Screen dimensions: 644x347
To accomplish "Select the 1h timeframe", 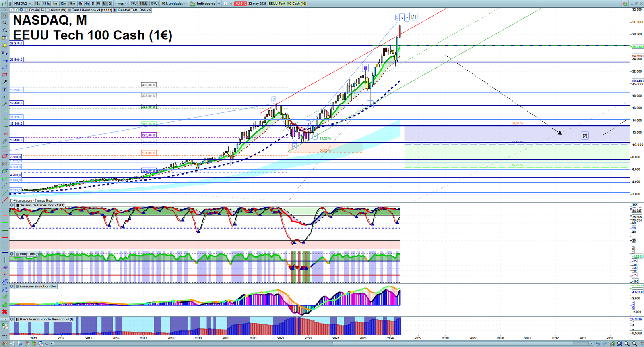I will pos(80,4).
